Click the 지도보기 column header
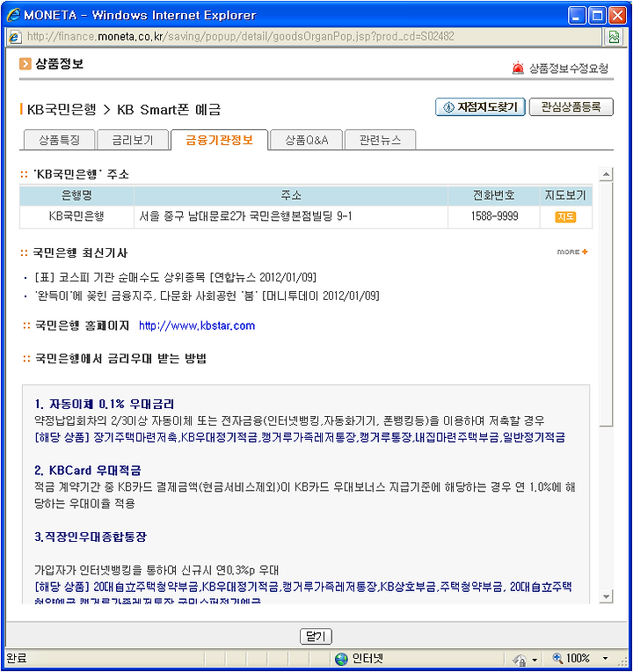633x672 pixels. pos(565,196)
